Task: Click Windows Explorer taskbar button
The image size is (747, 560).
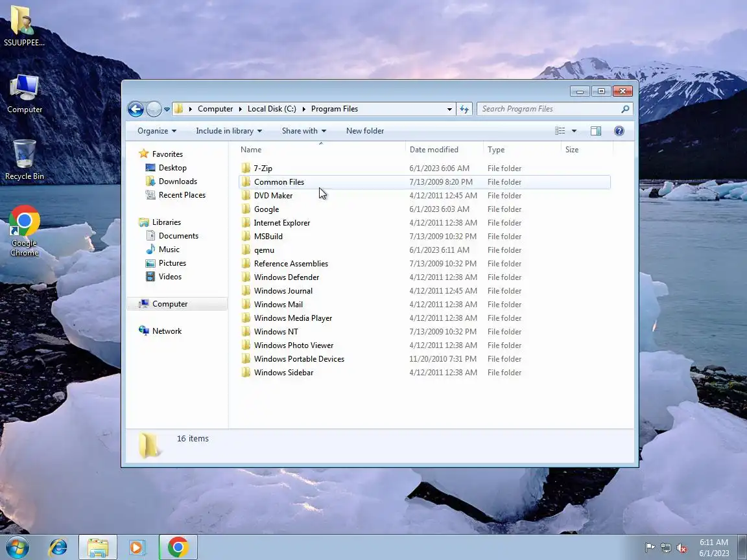Action: coord(98,548)
